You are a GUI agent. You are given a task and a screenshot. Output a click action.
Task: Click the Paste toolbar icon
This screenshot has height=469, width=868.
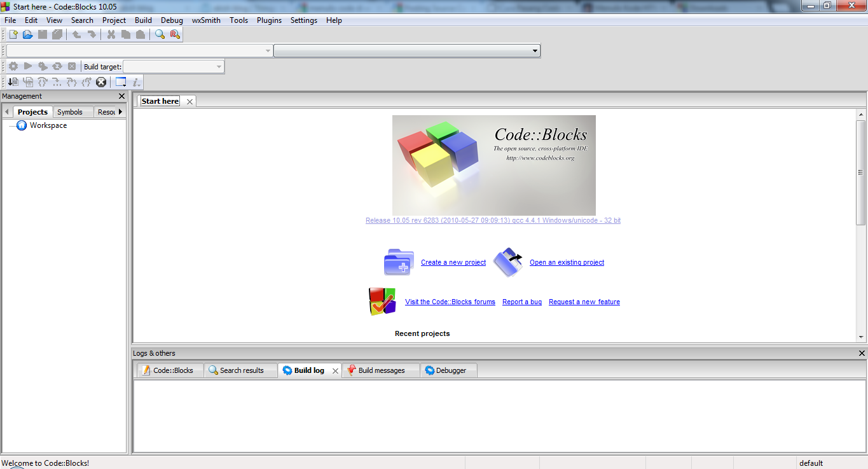tap(141, 34)
